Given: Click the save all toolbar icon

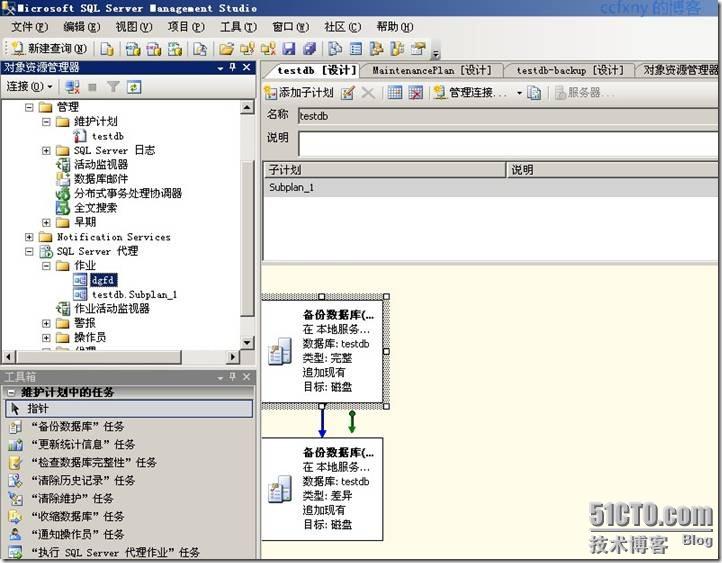Looking at the screenshot, I should (309, 48).
